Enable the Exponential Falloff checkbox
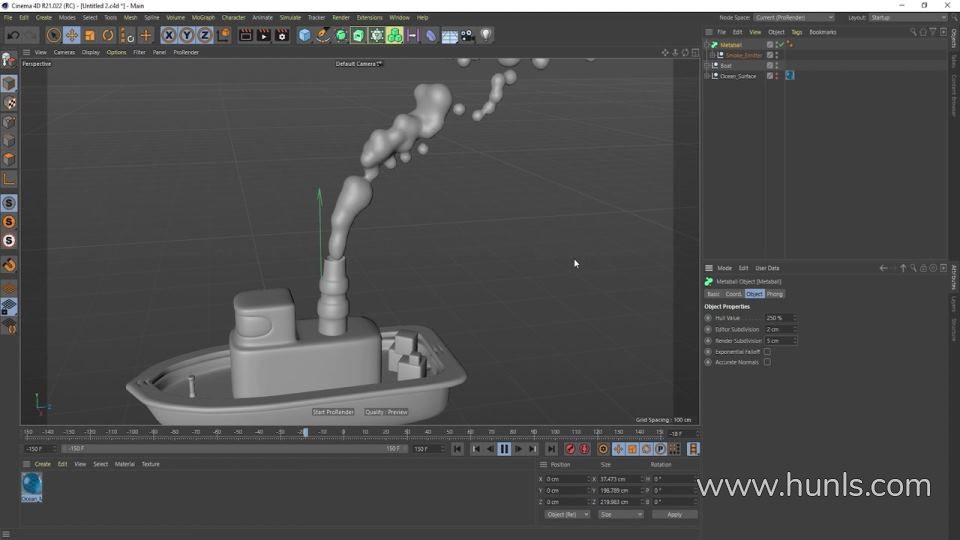Viewport: 960px width, 540px height. (x=767, y=351)
